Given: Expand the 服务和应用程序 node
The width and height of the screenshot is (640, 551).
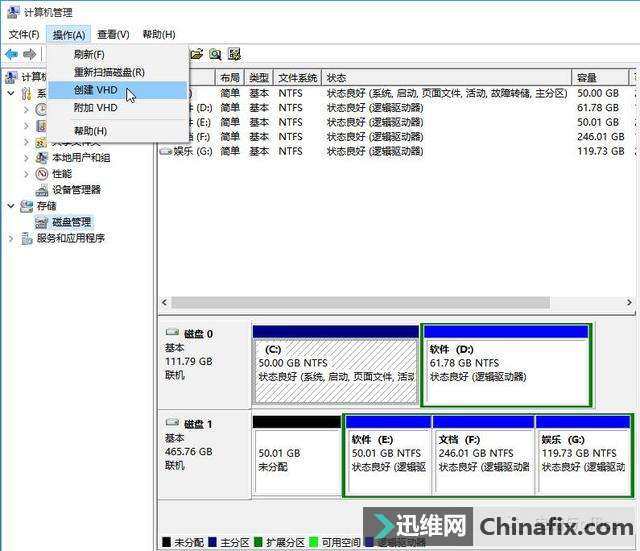Looking at the screenshot, I should tap(11, 238).
